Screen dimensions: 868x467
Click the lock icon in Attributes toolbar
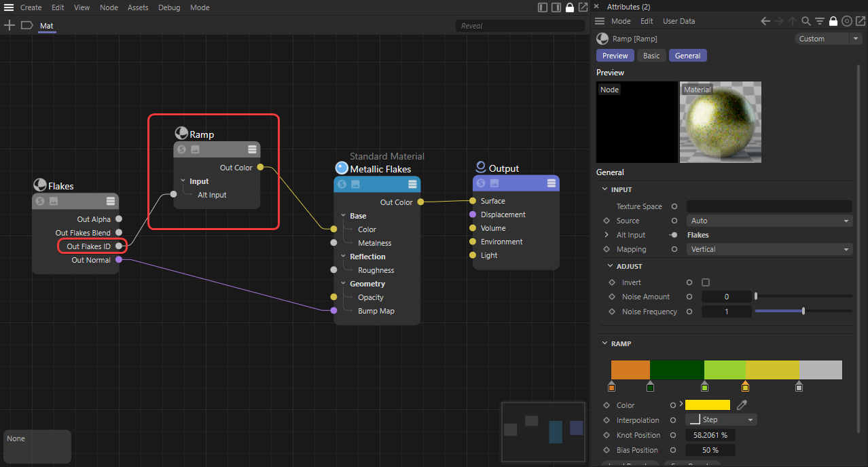pos(833,21)
